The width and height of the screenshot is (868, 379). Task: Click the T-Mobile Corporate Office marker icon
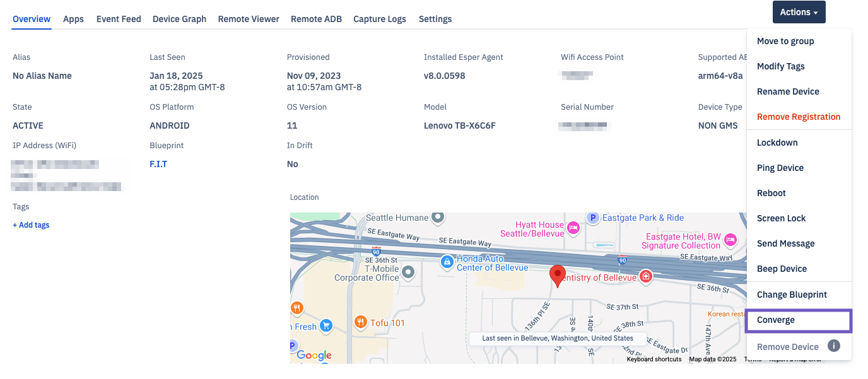[408, 272]
